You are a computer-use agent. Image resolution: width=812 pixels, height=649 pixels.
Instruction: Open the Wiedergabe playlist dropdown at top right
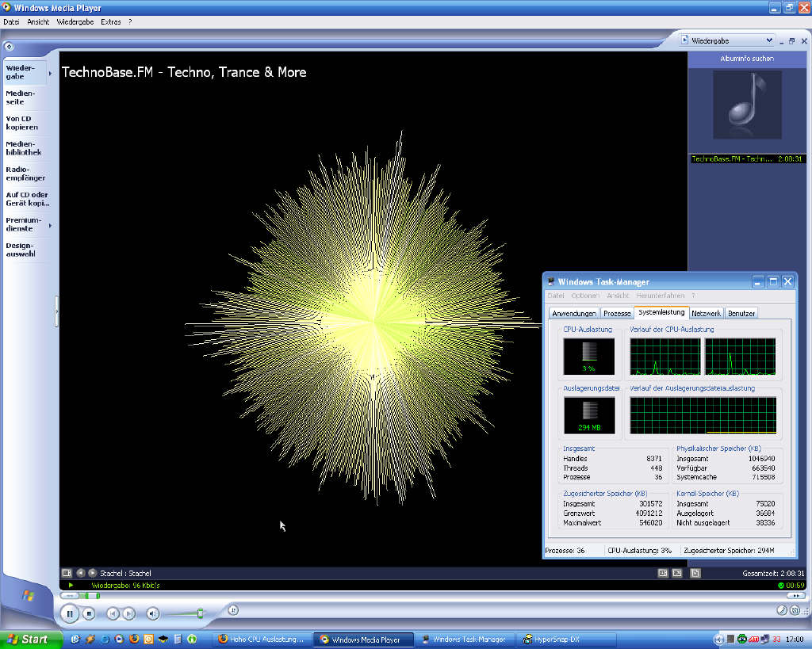tap(726, 40)
